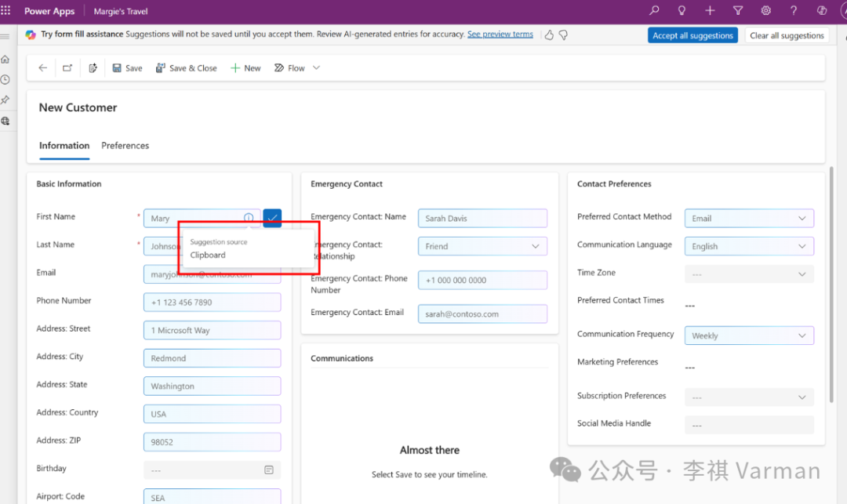The image size is (847, 504).
Task: Open Emergency Contact Relationship dropdown
Action: [x=482, y=246]
